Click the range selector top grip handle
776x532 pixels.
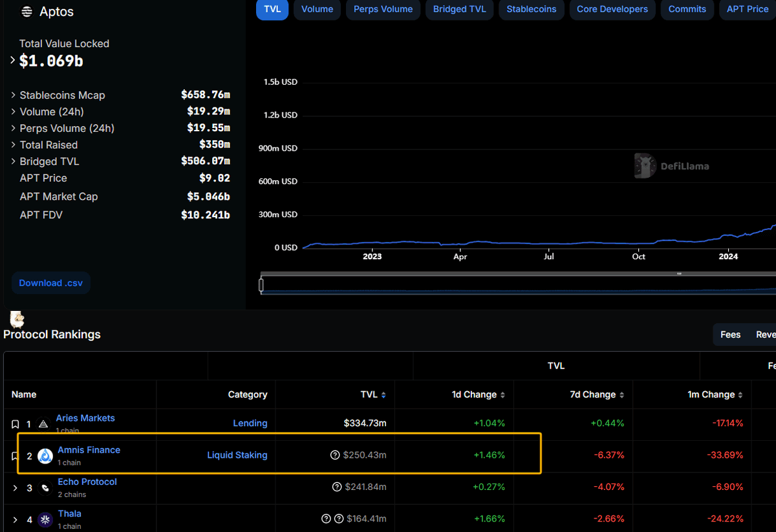pos(679,274)
